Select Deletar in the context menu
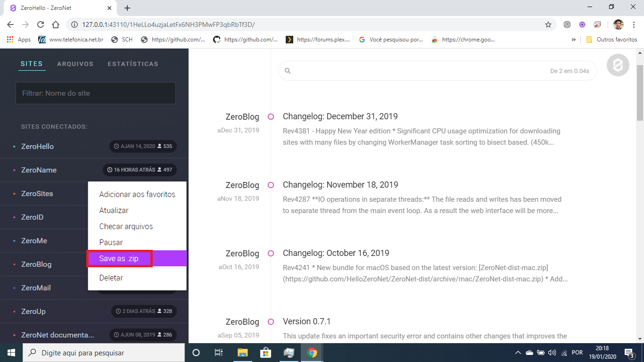644x362 pixels. pos(137,278)
